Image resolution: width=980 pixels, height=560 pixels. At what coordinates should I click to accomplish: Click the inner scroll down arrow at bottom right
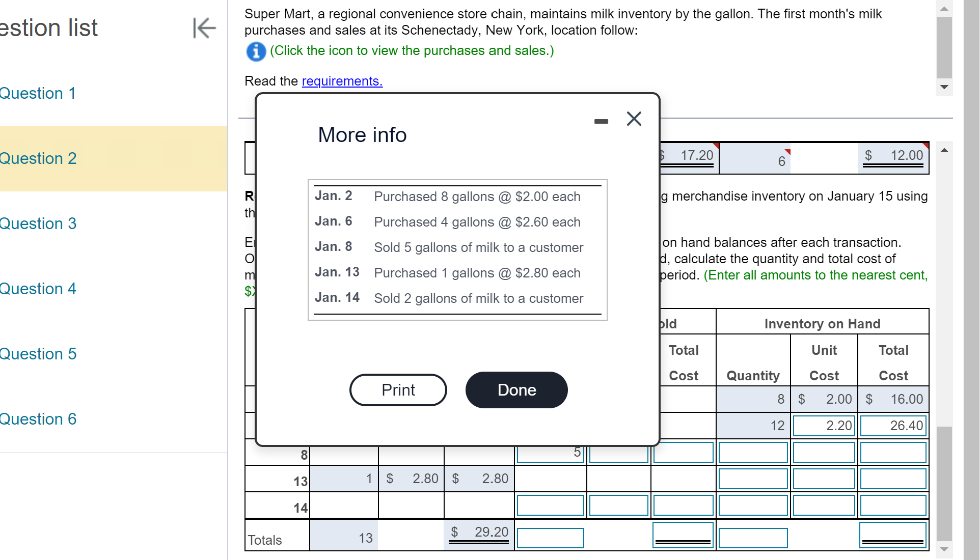[945, 550]
